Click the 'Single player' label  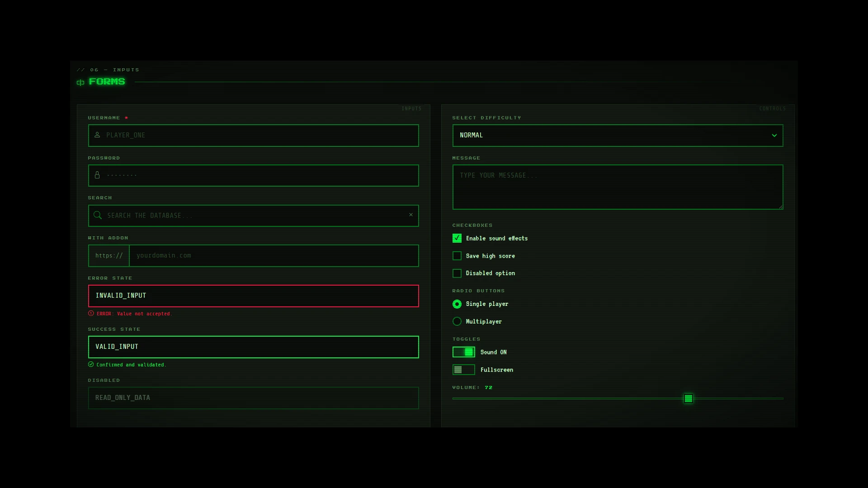[487, 304]
